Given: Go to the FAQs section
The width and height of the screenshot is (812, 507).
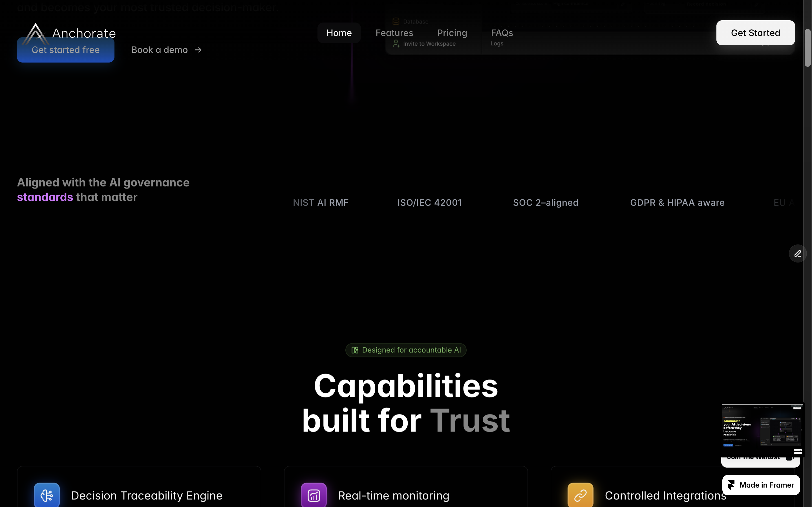Looking at the screenshot, I should click(x=502, y=32).
